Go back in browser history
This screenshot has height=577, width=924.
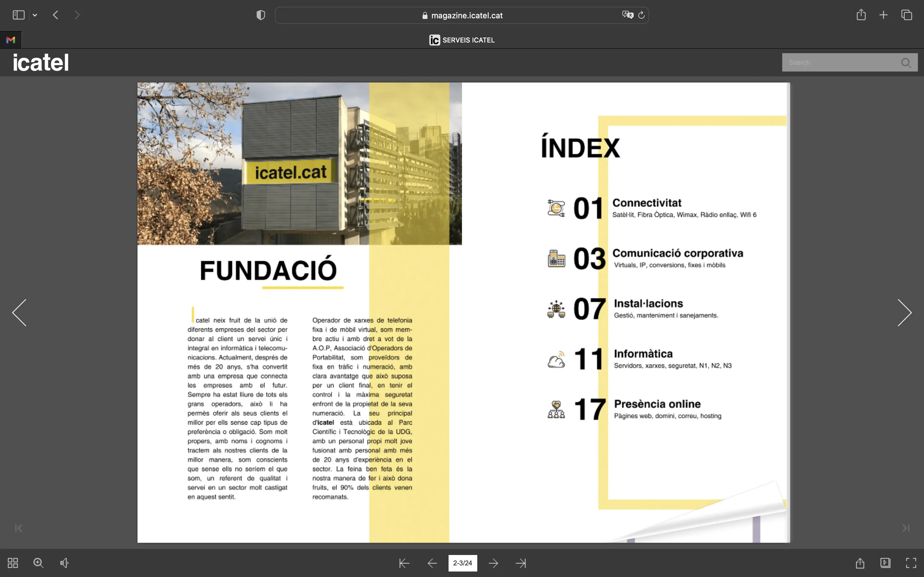pos(56,15)
